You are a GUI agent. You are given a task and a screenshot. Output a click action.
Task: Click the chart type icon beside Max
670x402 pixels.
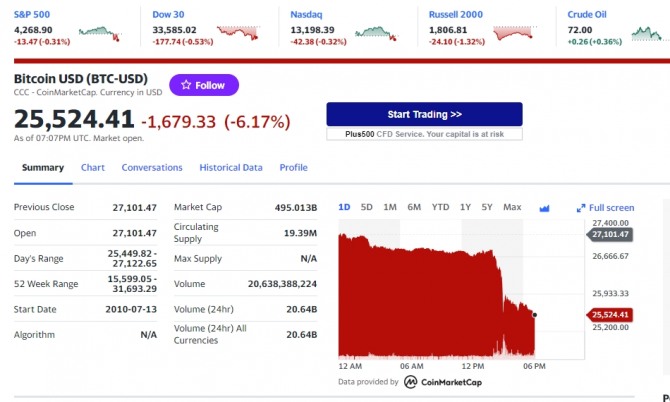544,208
